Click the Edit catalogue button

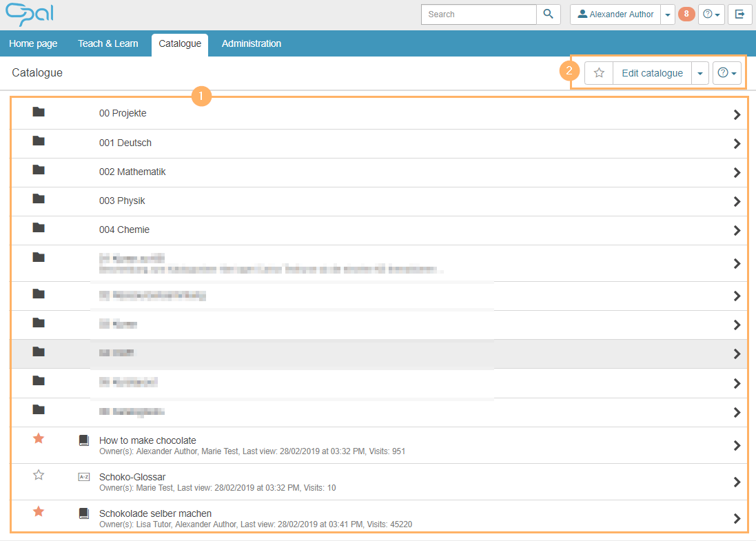coord(652,73)
